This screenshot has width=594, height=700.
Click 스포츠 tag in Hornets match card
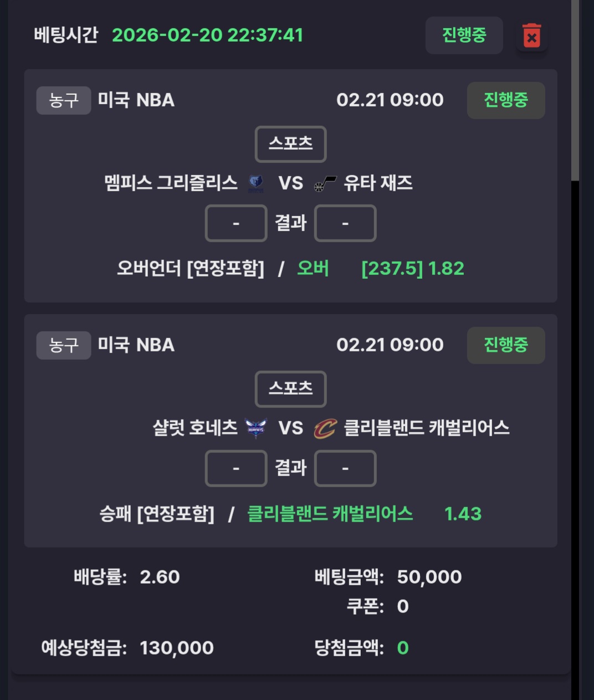pos(290,389)
